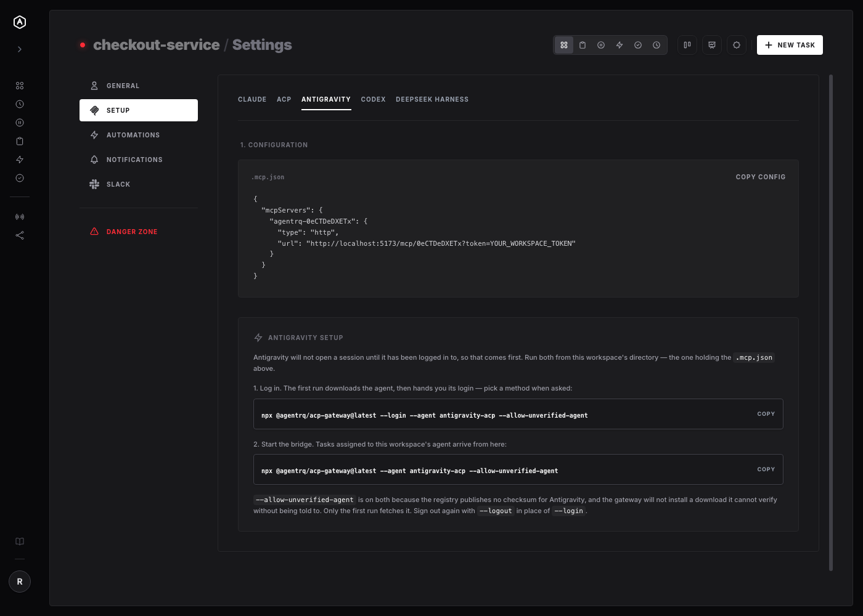The height and width of the screenshot is (616, 863).
Task: Create a task with the New Task button
Action: [x=790, y=45]
